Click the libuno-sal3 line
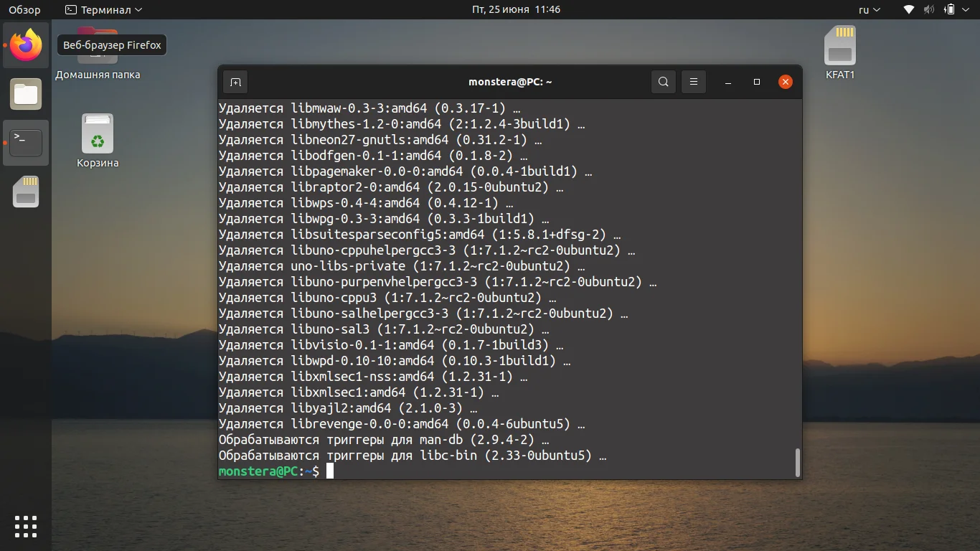Image resolution: width=980 pixels, height=551 pixels. [384, 329]
